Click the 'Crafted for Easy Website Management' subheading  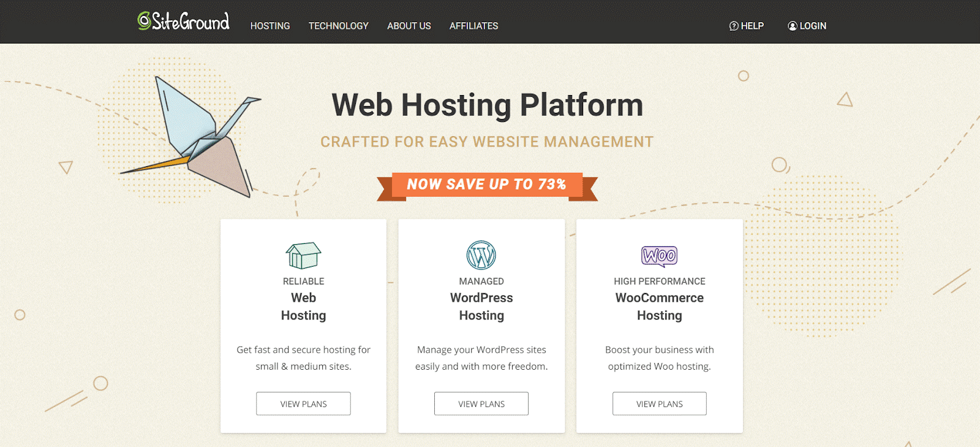pyautogui.click(x=487, y=142)
